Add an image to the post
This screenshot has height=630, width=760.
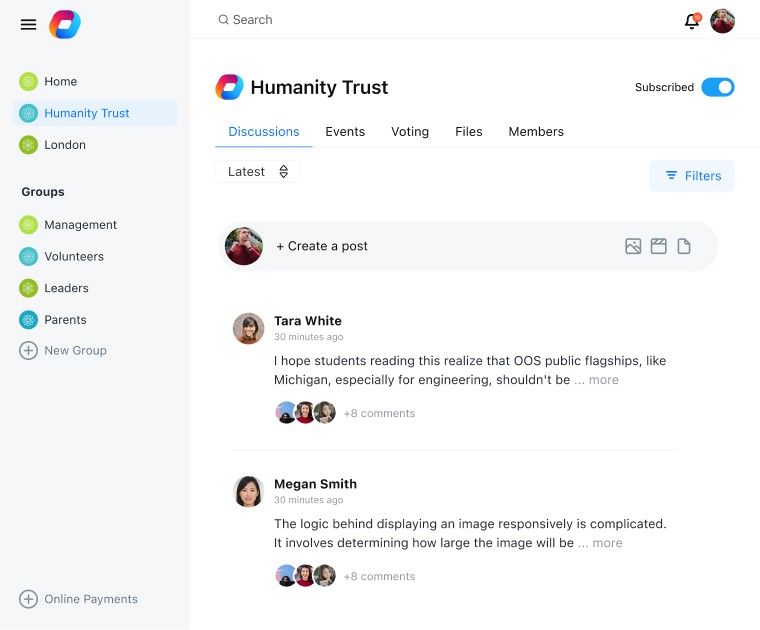point(633,246)
